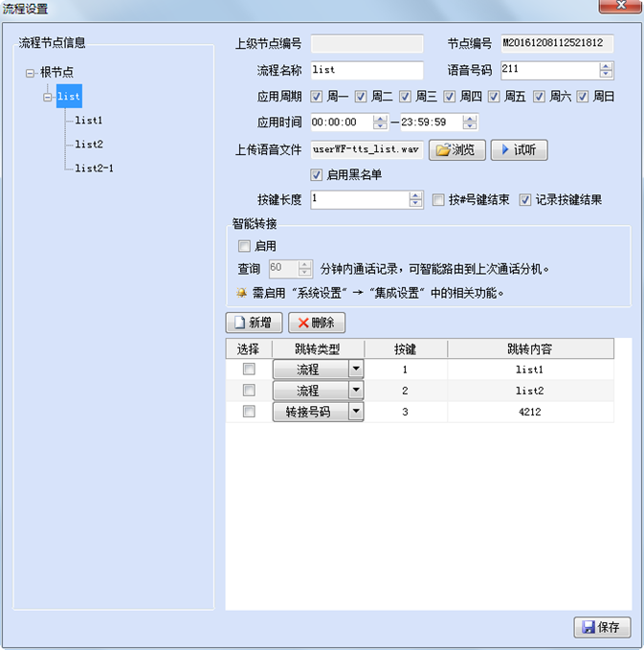
Task: Collapse the 根节点 root tree node
Action: tap(31, 72)
